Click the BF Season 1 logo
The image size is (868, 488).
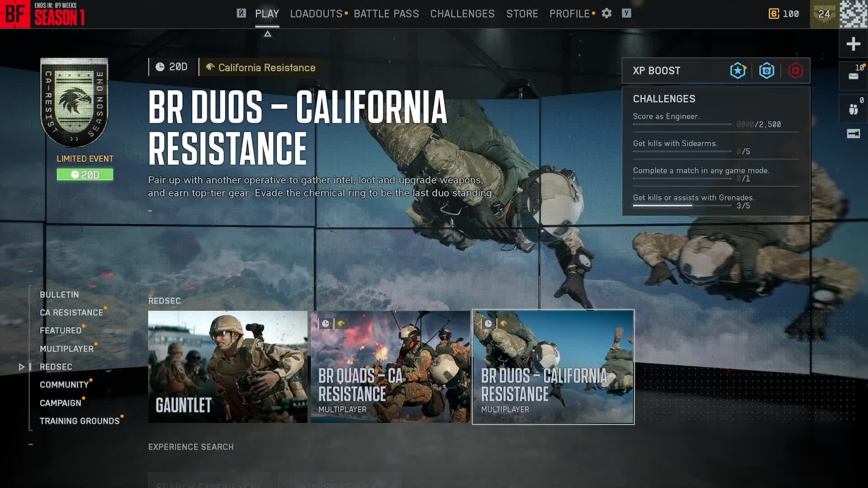point(43,14)
